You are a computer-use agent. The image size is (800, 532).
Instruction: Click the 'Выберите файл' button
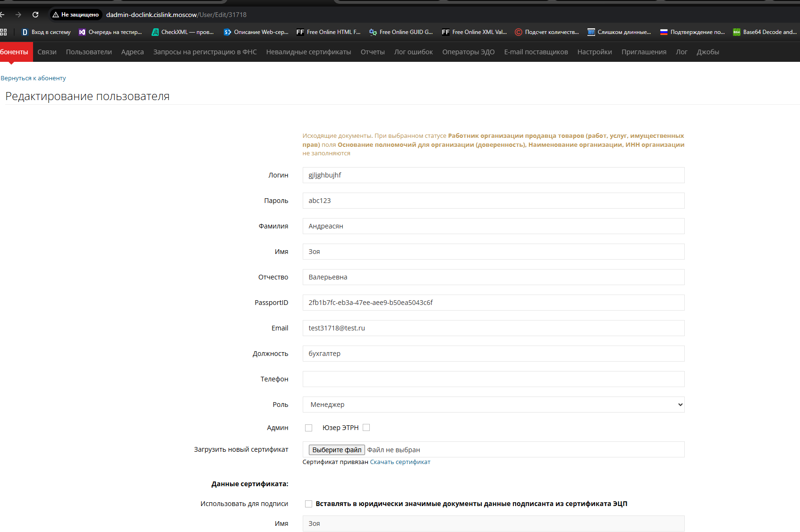337,450
